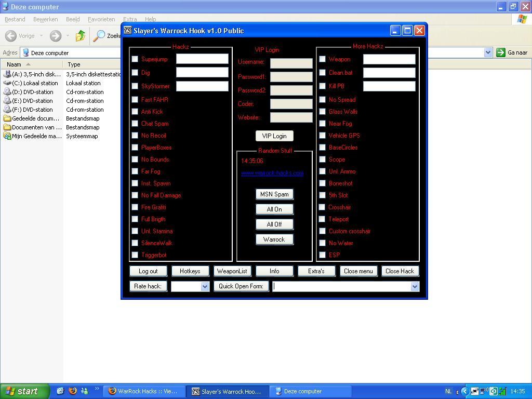
Task: Select the (C:) Lokaal station drive icon
Action: click(x=7, y=83)
